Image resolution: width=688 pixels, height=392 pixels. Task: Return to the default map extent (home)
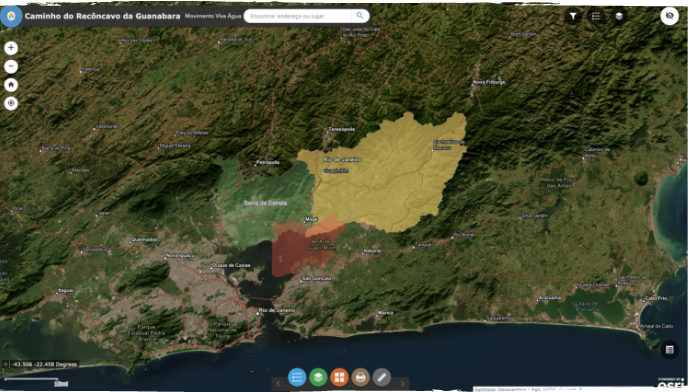pyautogui.click(x=11, y=85)
